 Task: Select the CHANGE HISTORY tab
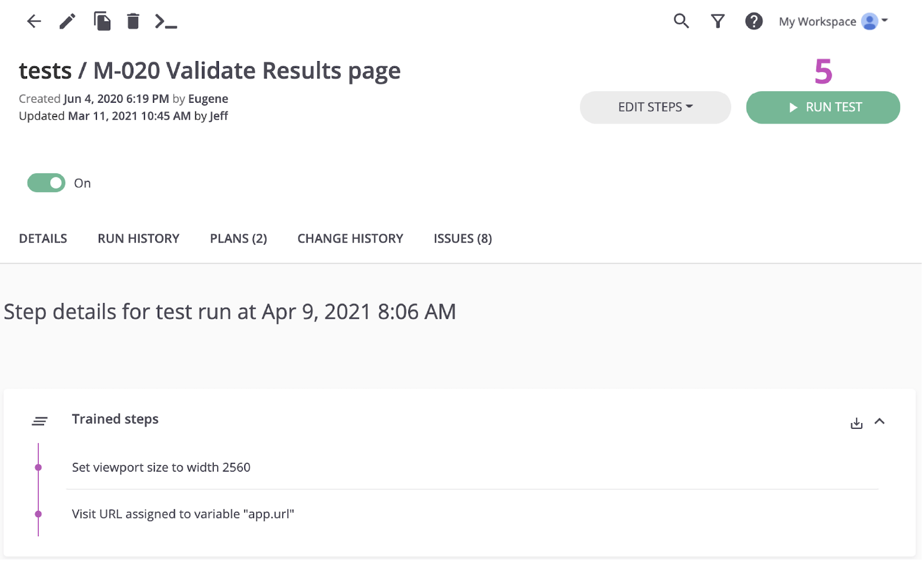pyautogui.click(x=350, y=238)
